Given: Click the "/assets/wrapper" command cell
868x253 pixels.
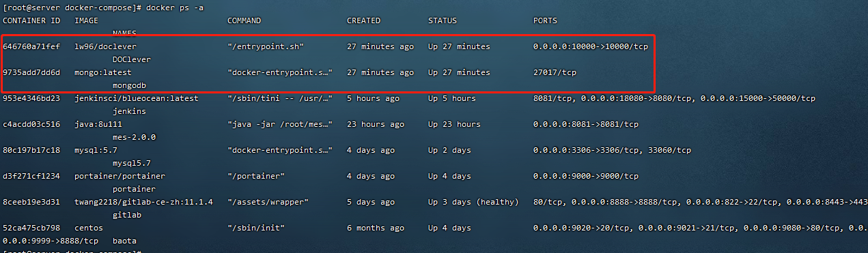Looking at the screenshot, I should 268,202.
